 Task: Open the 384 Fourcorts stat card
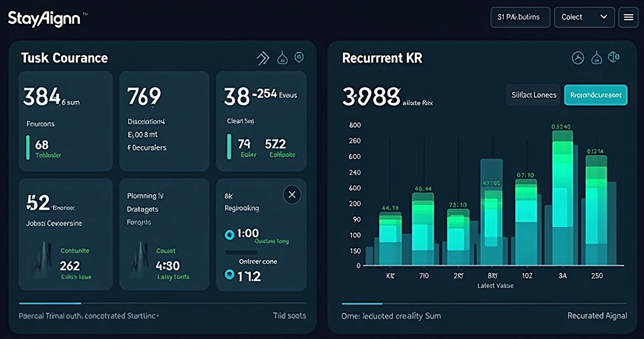pyautogui.click(x=66, y=121)
